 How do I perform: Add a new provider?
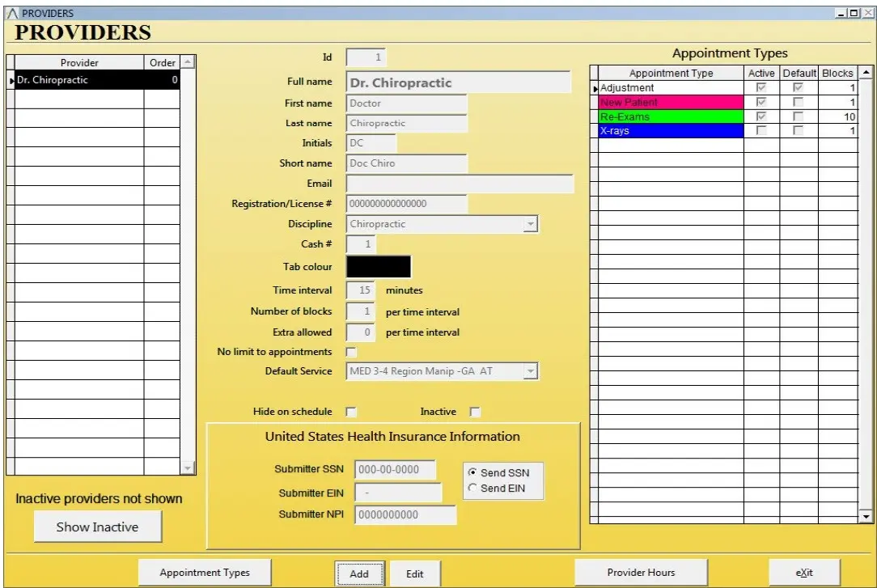[x=359, y=573]
